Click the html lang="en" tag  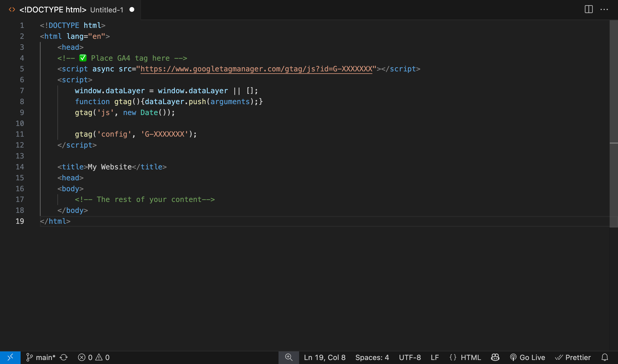coord(75,36)
